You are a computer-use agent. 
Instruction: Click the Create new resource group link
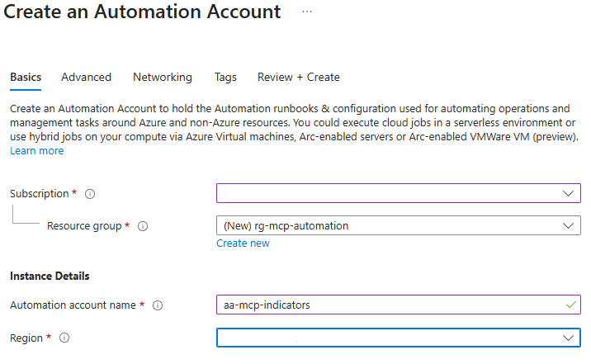243,243
